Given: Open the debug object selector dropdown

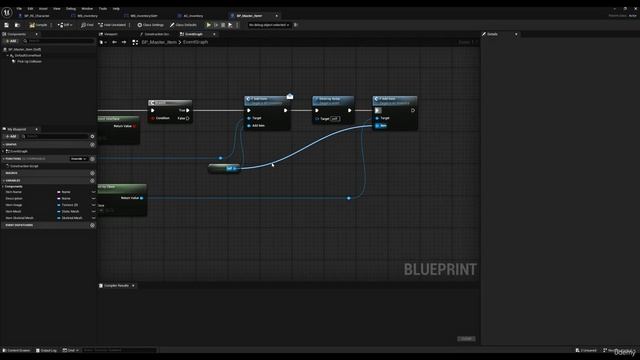Looking at the screenshot, I should 269,25.
